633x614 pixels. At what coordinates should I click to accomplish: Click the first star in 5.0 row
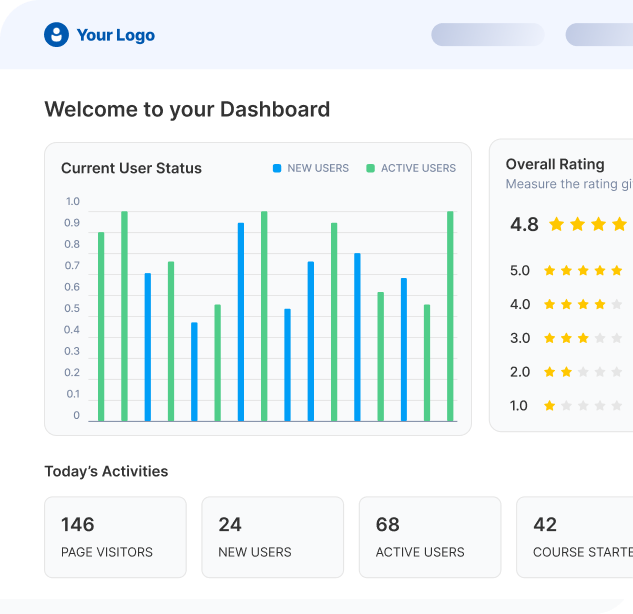tap(549, 270)
